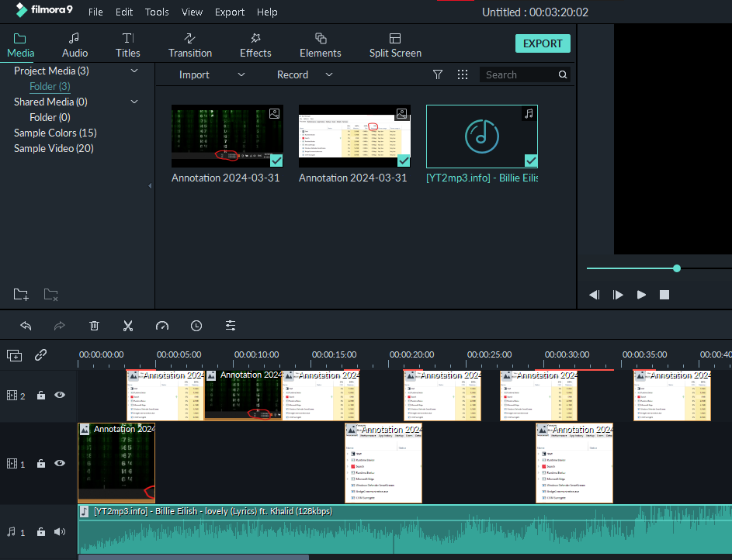This screenshot has width=732, height=560.
Task: Delete the selected clip with the trash icon
Action: pos(94,326)
